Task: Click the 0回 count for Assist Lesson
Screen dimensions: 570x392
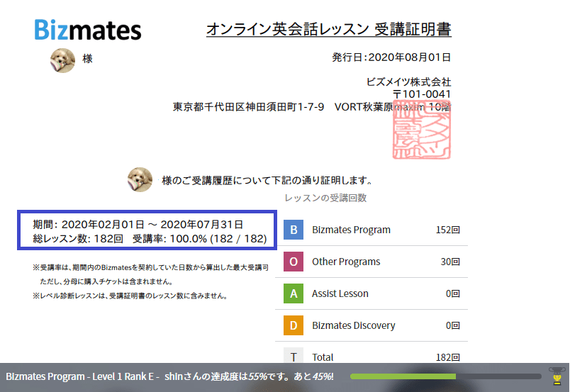Action: point(453,293)
